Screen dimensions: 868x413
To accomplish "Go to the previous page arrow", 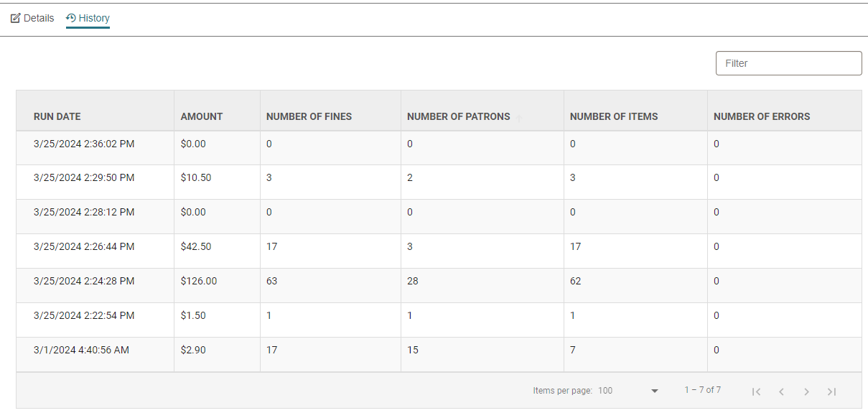I will [x=781, y=391].
